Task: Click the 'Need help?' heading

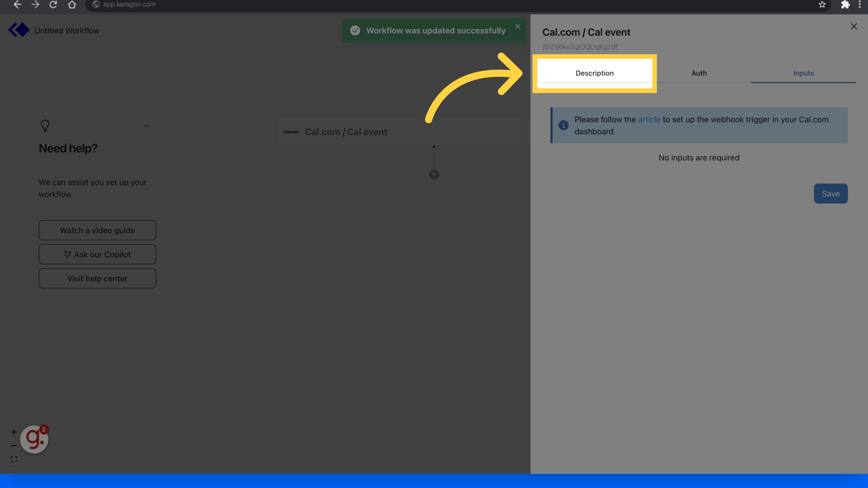Action: [x=68, y=148]
